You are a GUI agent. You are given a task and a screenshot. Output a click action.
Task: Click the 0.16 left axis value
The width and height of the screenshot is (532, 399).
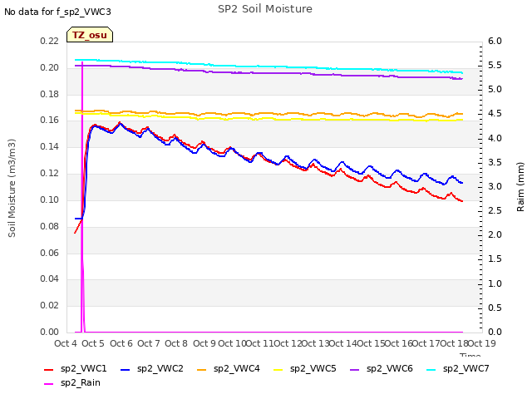[50, 120]
